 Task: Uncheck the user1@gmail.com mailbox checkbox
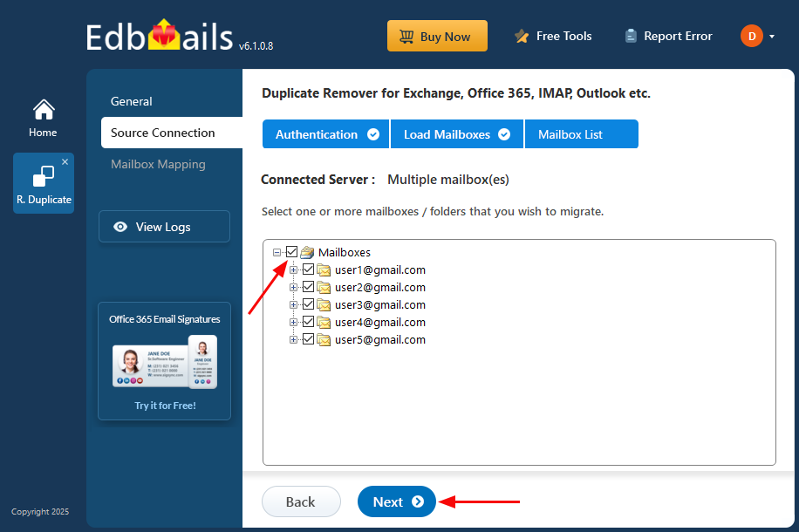(308, 269)
